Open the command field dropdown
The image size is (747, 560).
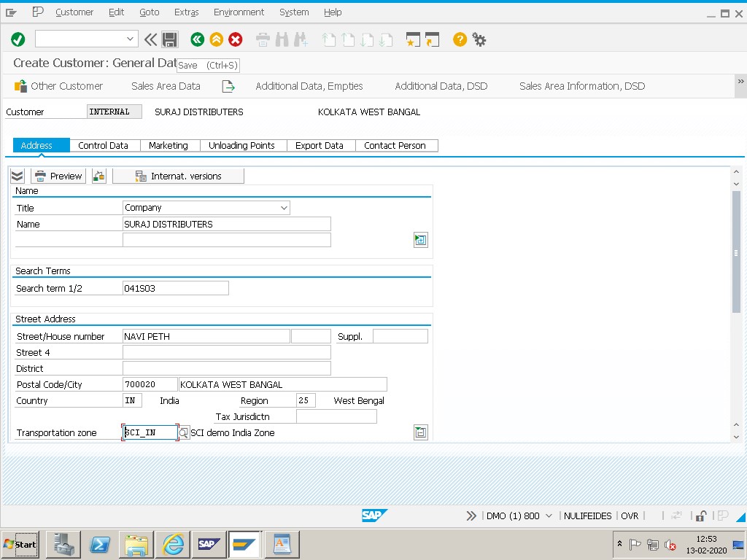(x=130, y=39)
